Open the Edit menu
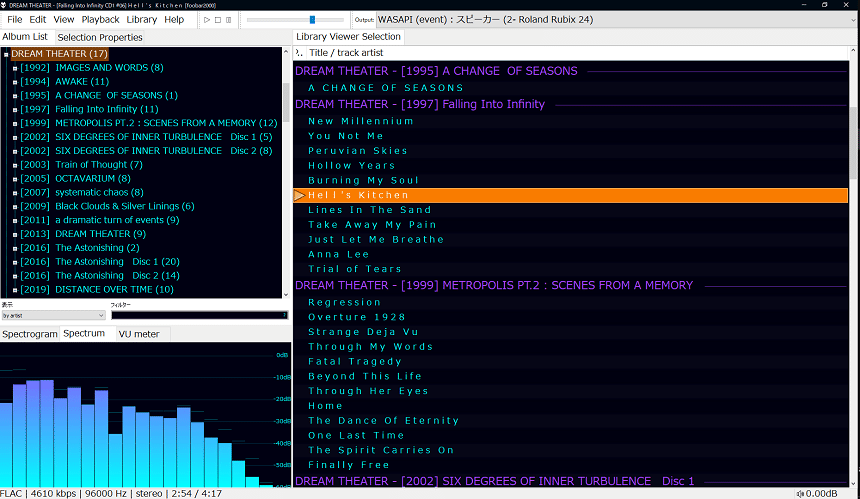860x499 pixels. (x=37, y=20)
